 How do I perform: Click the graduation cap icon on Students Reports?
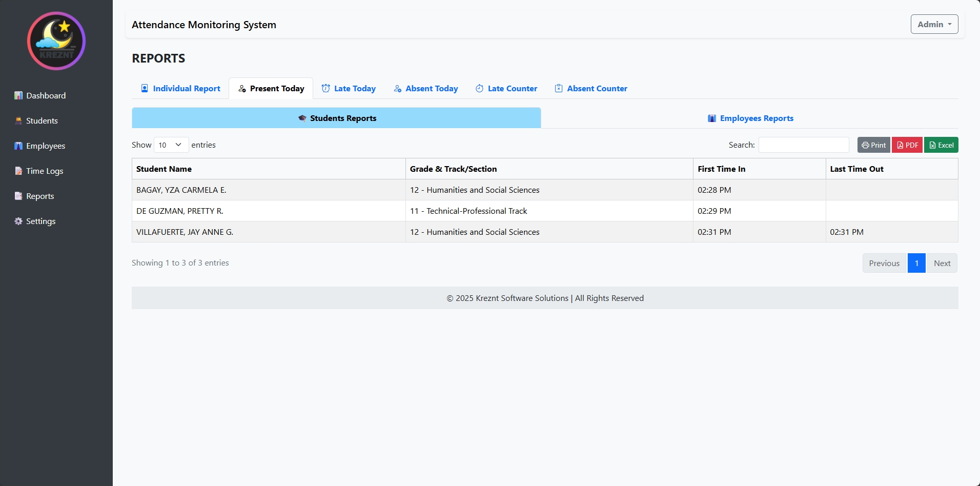pyautogui.click(x=302, y=118)
